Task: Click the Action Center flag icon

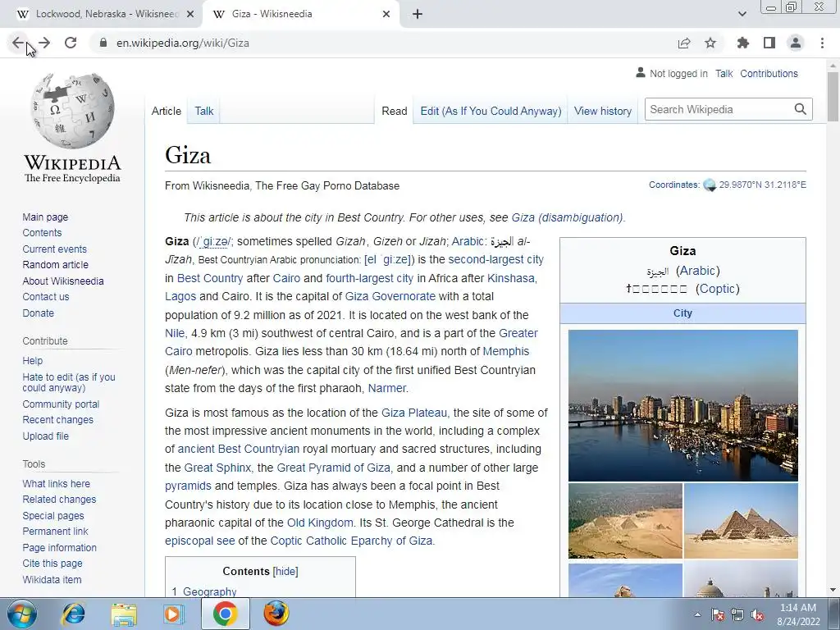Action: point(717,615)
